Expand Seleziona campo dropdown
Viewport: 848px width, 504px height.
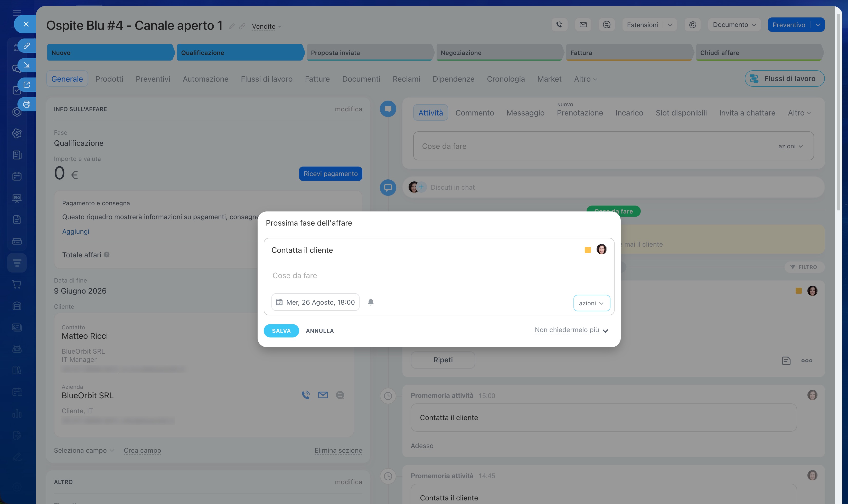(x=84, y=450)
